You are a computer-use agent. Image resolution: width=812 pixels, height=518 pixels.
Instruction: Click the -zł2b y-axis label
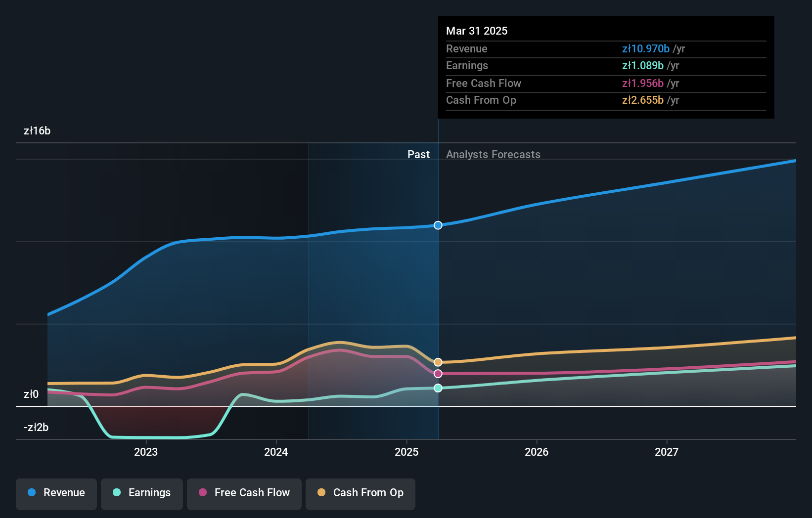click(x=36, y=428)
